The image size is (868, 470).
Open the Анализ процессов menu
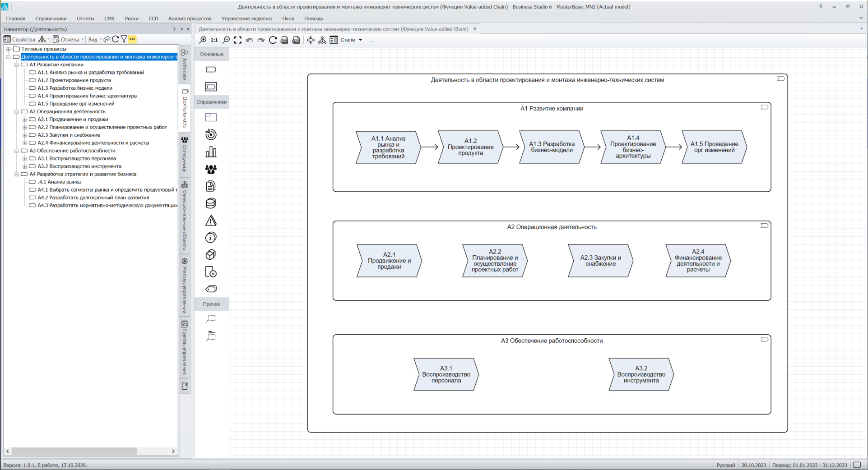(x=190, y=18)
